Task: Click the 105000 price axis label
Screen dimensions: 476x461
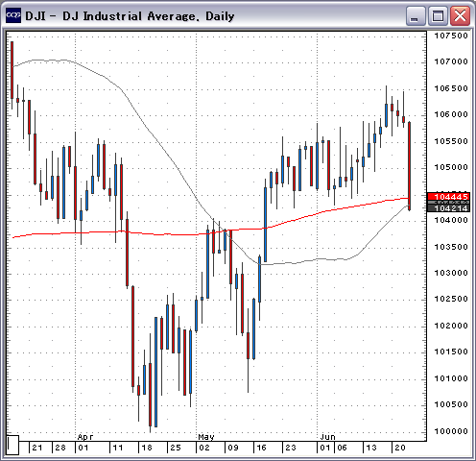Action: click(451, 167)
